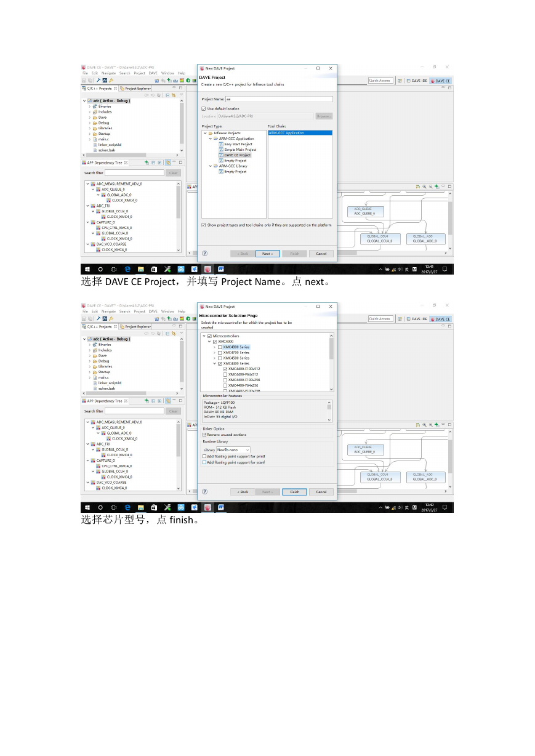Screen dimensions: 535x756
Task: Click Cancel on Microcontroller Selection Page
Action: click(x=321, y=492)
